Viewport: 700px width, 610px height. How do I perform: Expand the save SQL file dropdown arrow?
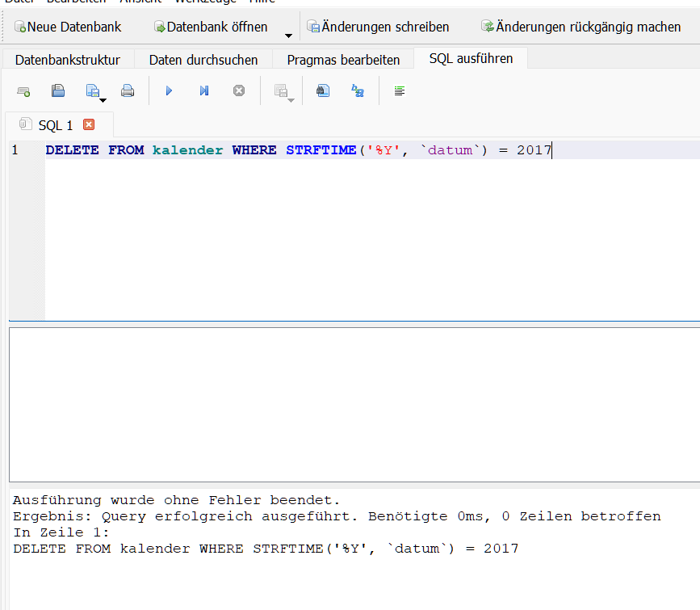click(103, 100)
